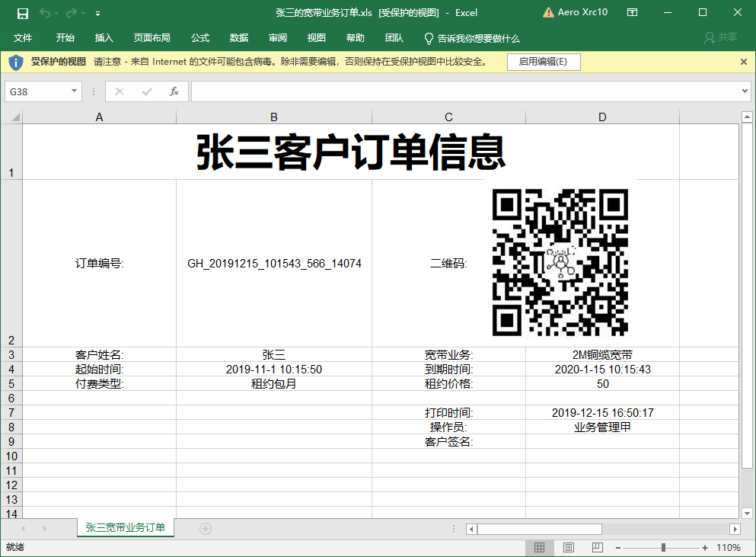Click the Save icon in title bar
This screenshot has width=756, height=557.
pyautogui.click(x=23, y=14)
